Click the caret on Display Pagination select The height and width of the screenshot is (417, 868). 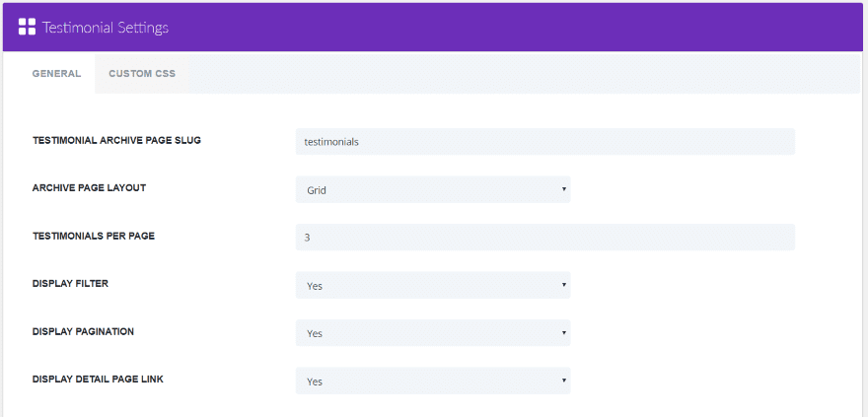563,333
